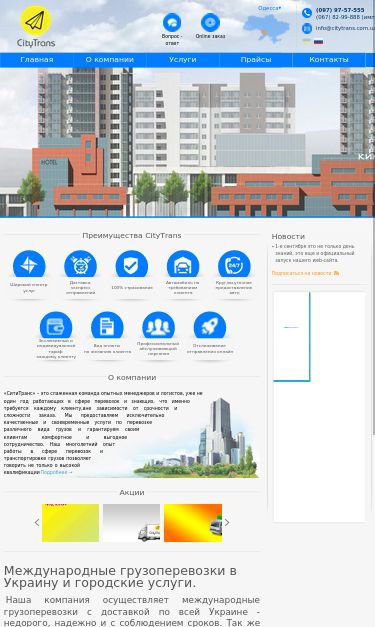Image resolution: width=375 pixels, height=627 pixels.
Task: Click the Ukraine map image
Action: [266, 29]
